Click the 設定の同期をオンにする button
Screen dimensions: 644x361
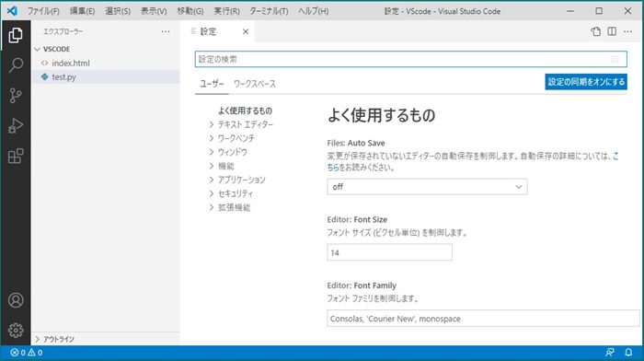(x=586, y=82)
